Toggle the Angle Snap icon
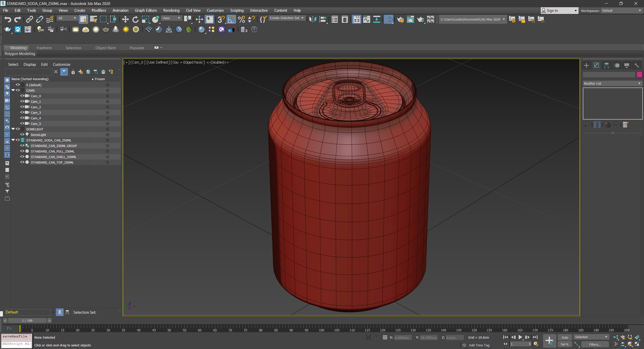 click(231, 19)
